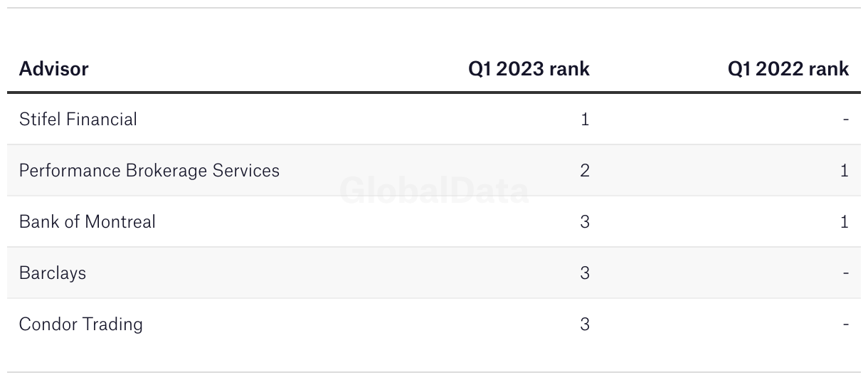Select Performance Brokerage Services advisor name
Screen dimensions: 868x380
149,171
